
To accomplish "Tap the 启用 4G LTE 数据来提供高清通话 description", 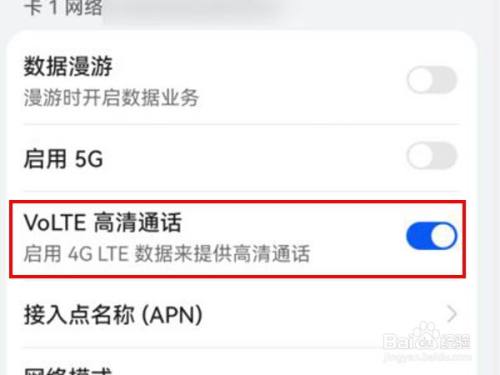I will pyautogui.click(x=167, y=254).
